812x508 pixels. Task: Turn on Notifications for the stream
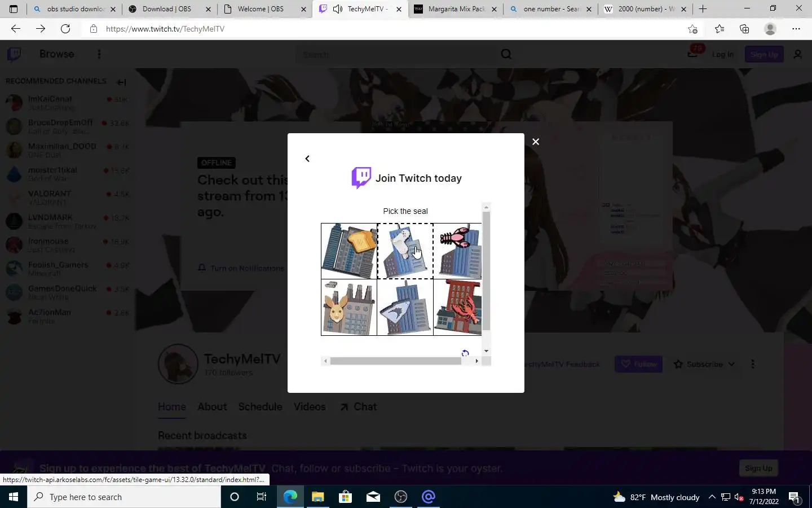click(241, 268)
